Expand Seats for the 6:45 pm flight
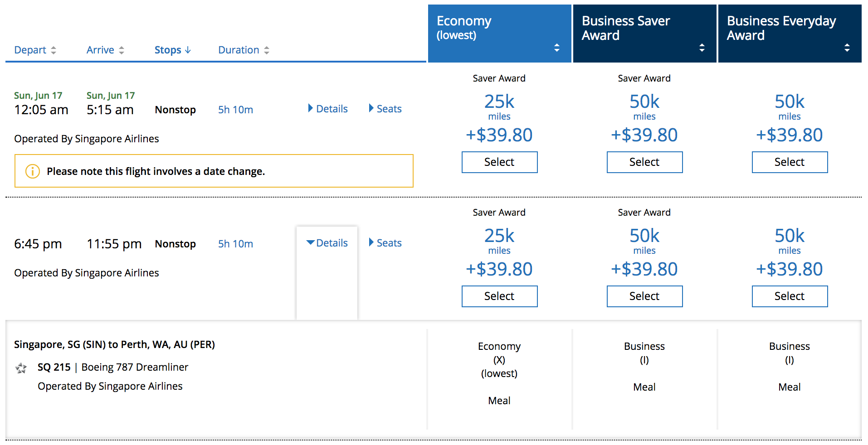This screenshot has width=868, height=445. pyautogui.click(x=385, y=243)
